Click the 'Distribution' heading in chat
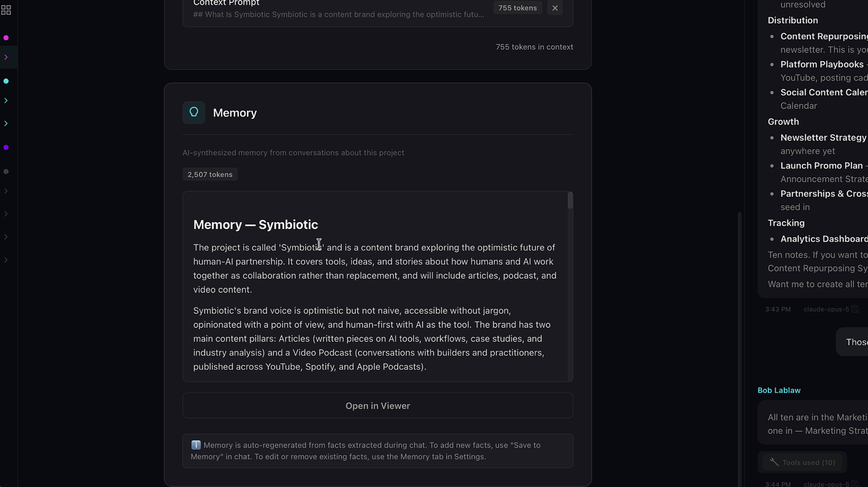 click(x=792, y=20)
